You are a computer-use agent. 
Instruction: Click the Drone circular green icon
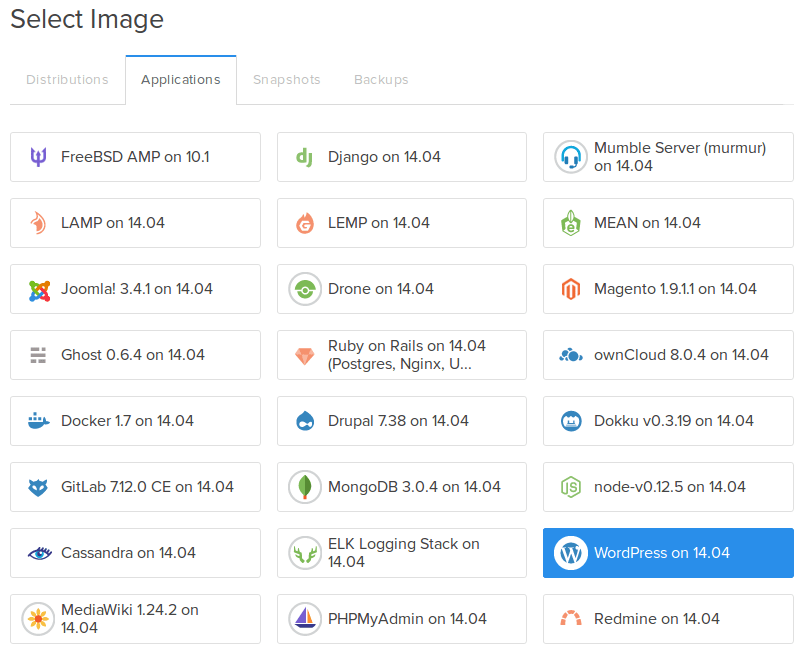[x=305, y=289]
